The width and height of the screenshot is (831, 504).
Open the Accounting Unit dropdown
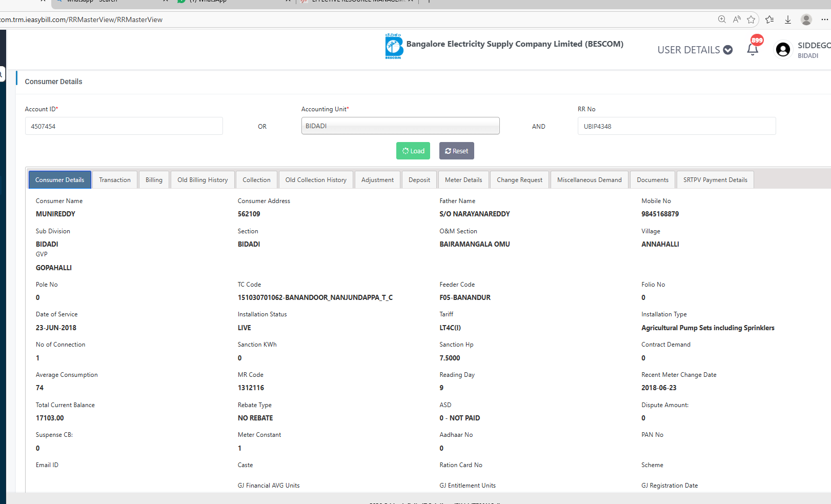pyautogui.click(x=400, y=126)
